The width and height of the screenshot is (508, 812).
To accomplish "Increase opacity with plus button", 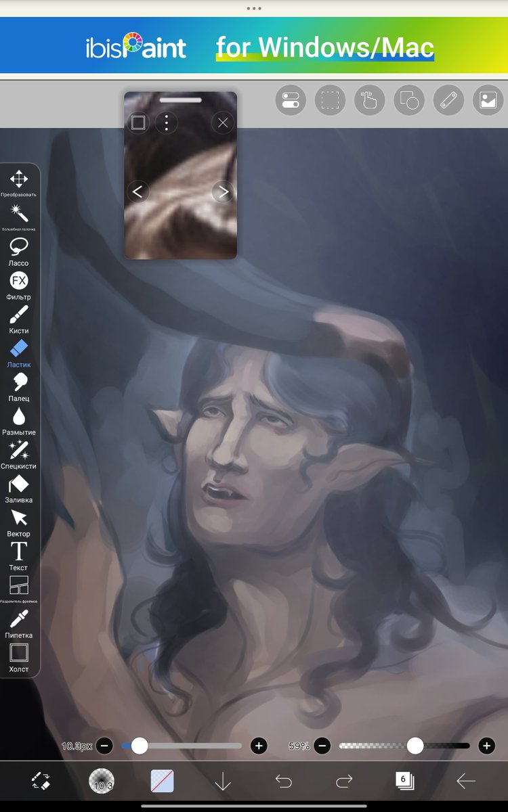I will coord(486,746).
